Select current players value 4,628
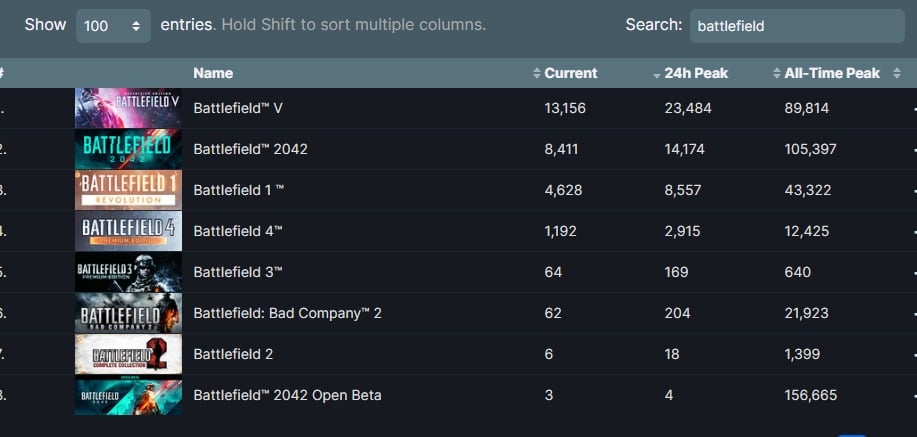Image resolution: width=917 pixels, height=437 pixels. pos(563,190)
